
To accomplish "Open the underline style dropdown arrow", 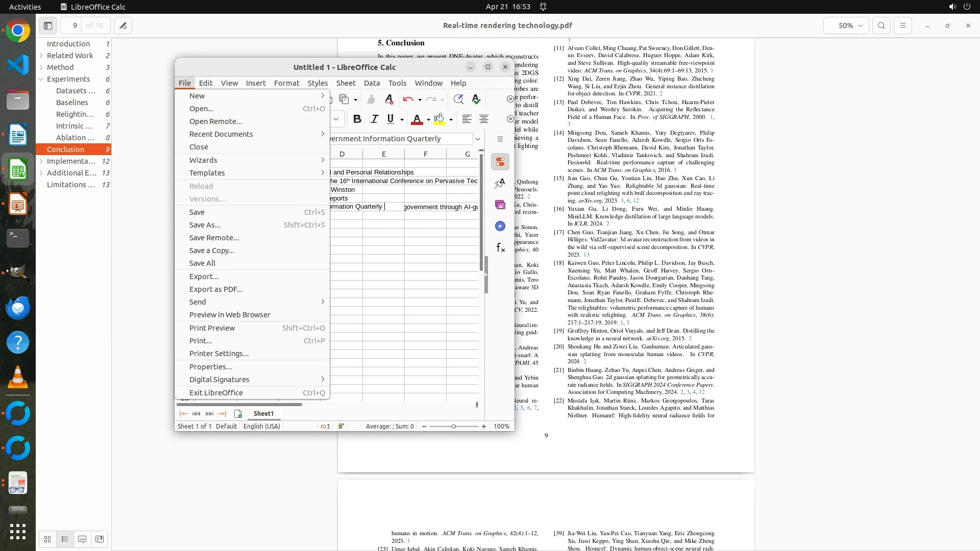I will tap(402, 120).
